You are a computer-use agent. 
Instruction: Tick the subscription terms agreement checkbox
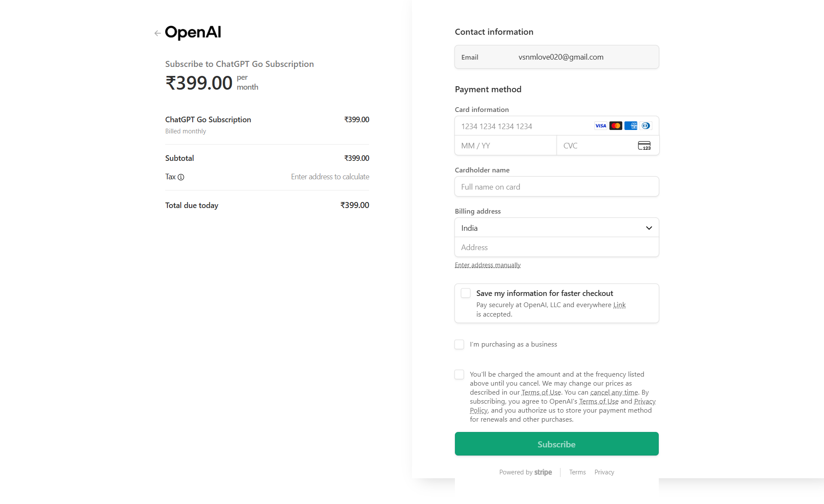click(x=459, y=374)
